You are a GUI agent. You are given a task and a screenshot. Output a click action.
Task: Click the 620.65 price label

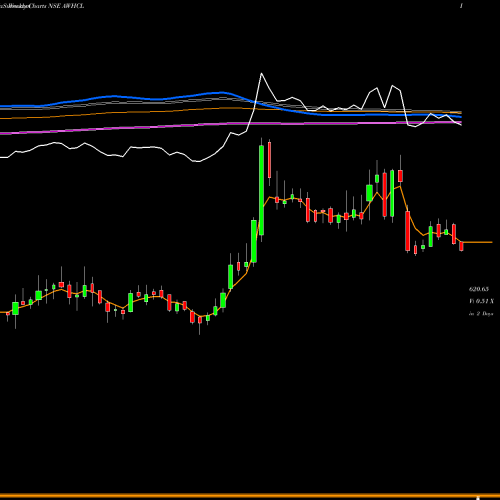pyautogui.click(x=479, y=289)
